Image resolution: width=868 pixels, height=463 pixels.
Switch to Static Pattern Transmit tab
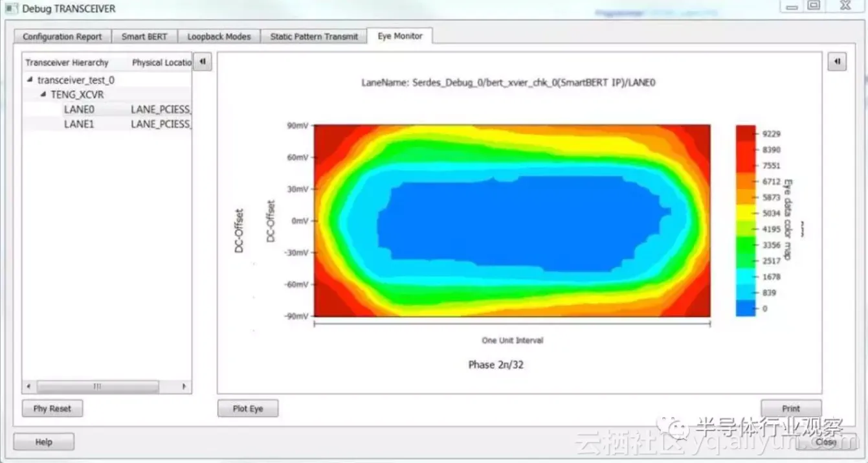click(x=314, y=37)
